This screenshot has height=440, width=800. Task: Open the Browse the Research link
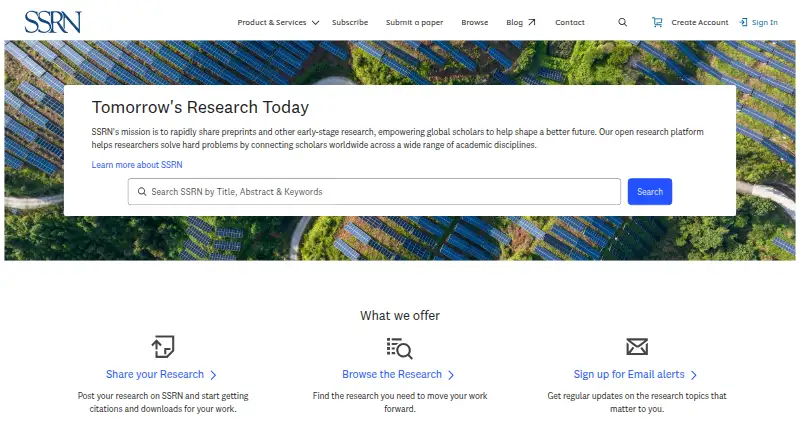392,374
